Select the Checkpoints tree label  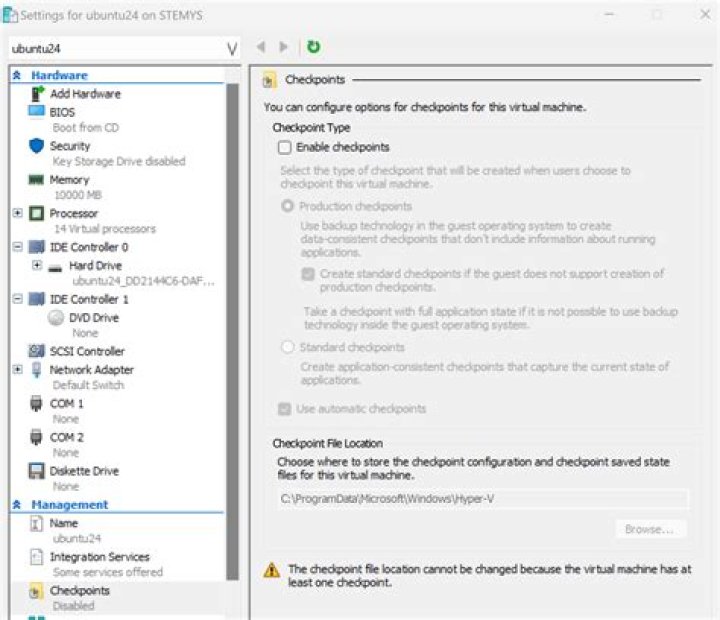pyautogui.click(x=80, y=591)
